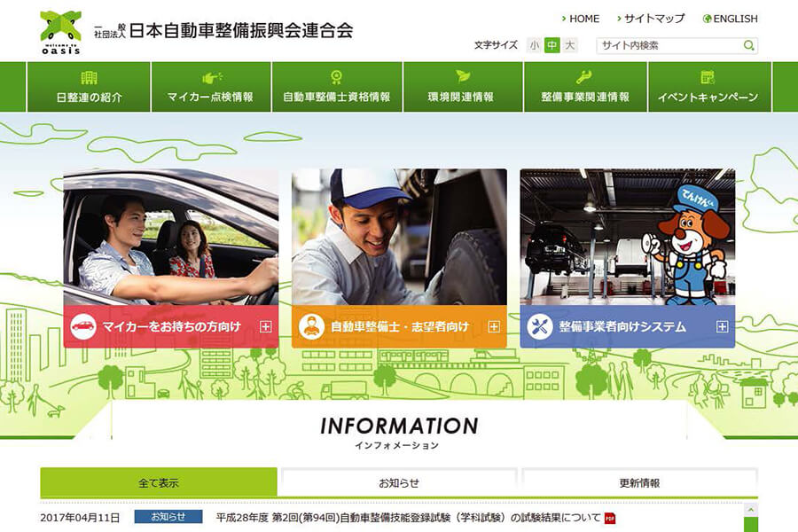Open 整備事業者向けシステム banner
This screenshot has height=532, width=798.
pos(628,327)
